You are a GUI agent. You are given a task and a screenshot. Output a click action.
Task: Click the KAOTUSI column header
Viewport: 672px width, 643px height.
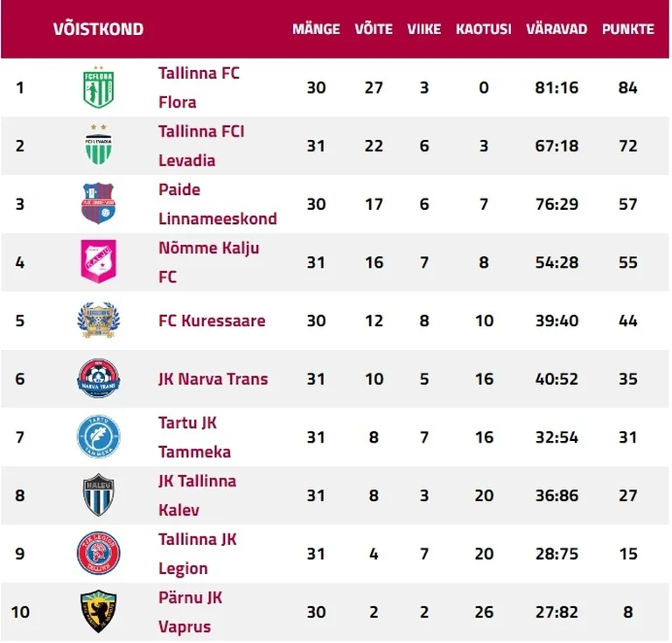tap(483, 29)
